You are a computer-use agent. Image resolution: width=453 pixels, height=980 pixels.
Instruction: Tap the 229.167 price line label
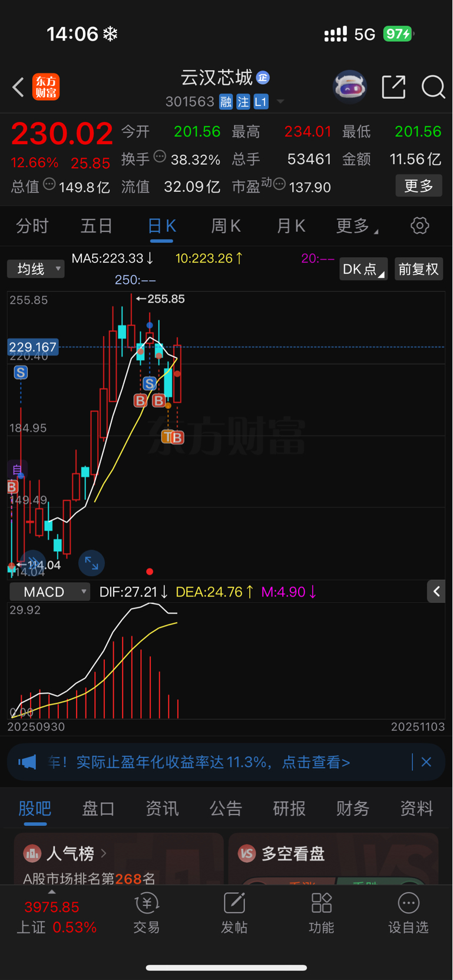coord(33,347)
